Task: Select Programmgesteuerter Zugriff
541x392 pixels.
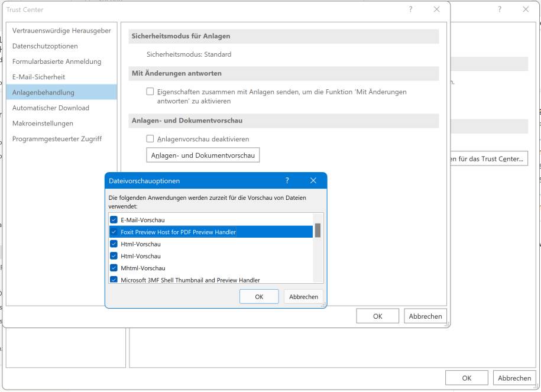Action: 58,138
